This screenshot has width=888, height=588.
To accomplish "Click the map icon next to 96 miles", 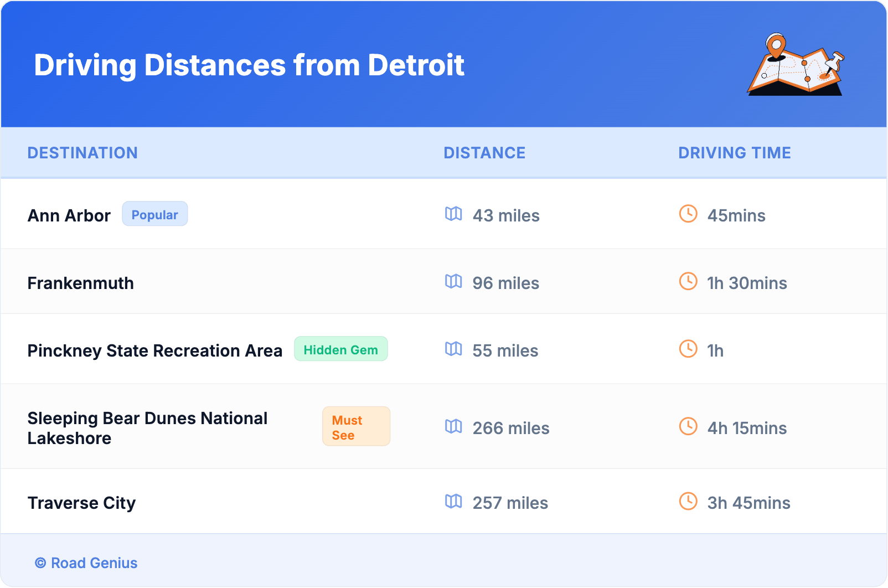I will pyautogui.click(x=453, y=281).
